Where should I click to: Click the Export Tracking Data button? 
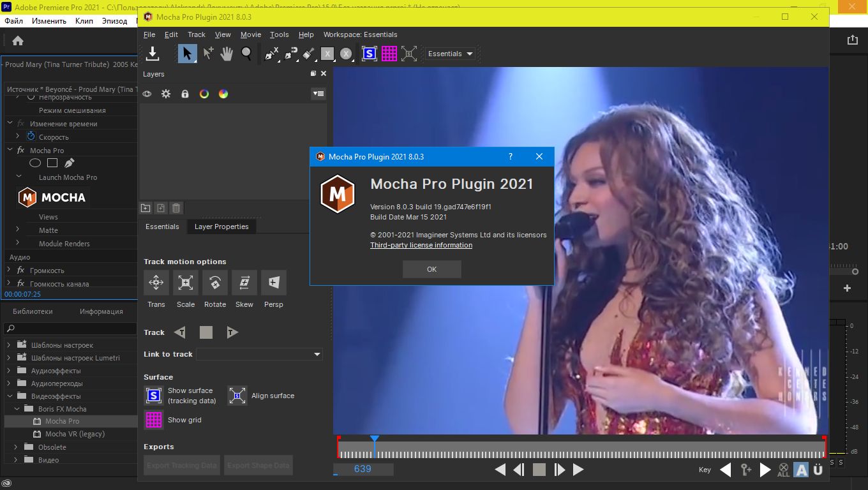click(x=182, y=465)
